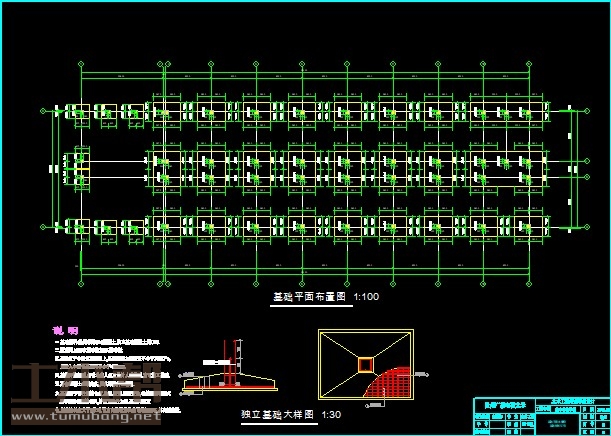
Task: Click the watermark logo above the URL
Action: pyautogui.click(x=80, y=387)
